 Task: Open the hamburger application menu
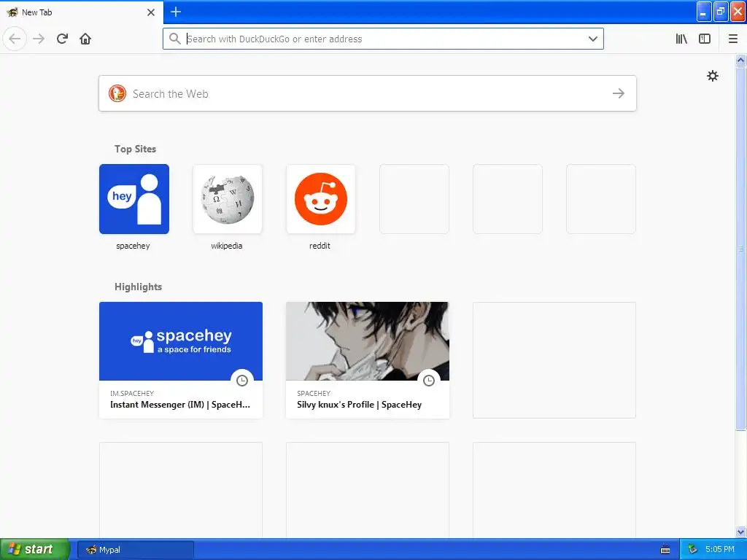pyautogui.click(x=732, y=39)
